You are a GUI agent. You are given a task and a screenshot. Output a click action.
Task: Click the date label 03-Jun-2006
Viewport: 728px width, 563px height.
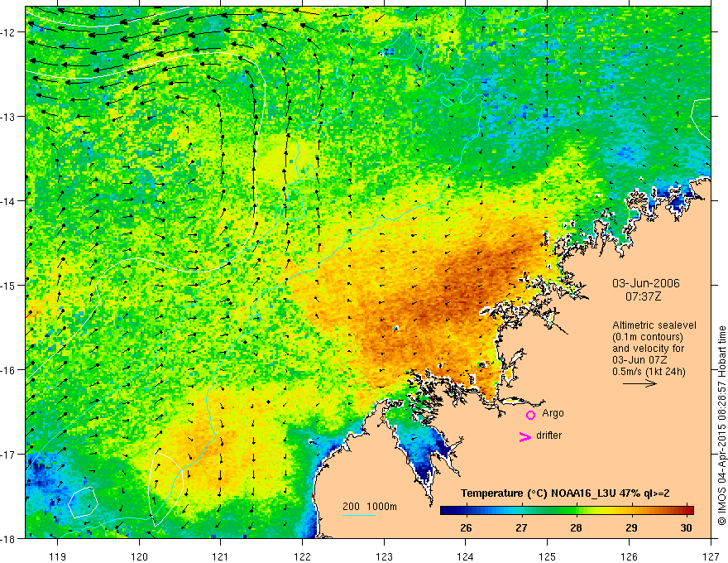tap(646, 283)
